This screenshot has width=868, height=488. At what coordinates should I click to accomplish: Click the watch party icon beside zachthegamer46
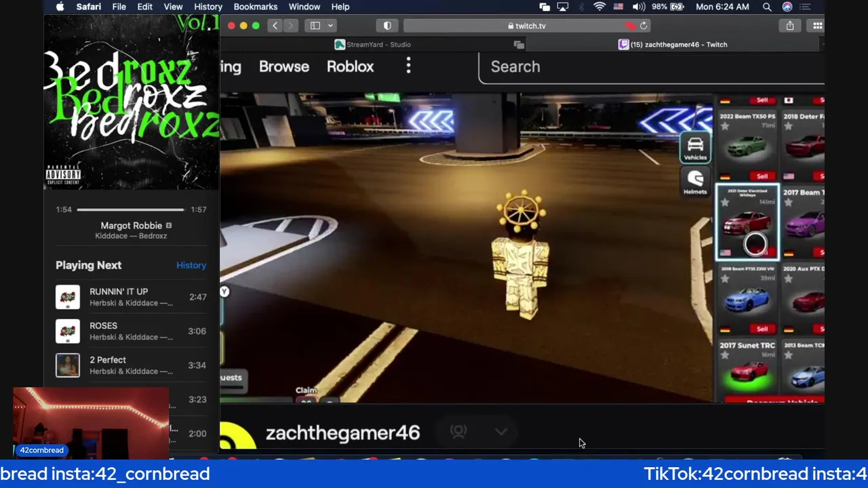point(459,432)
